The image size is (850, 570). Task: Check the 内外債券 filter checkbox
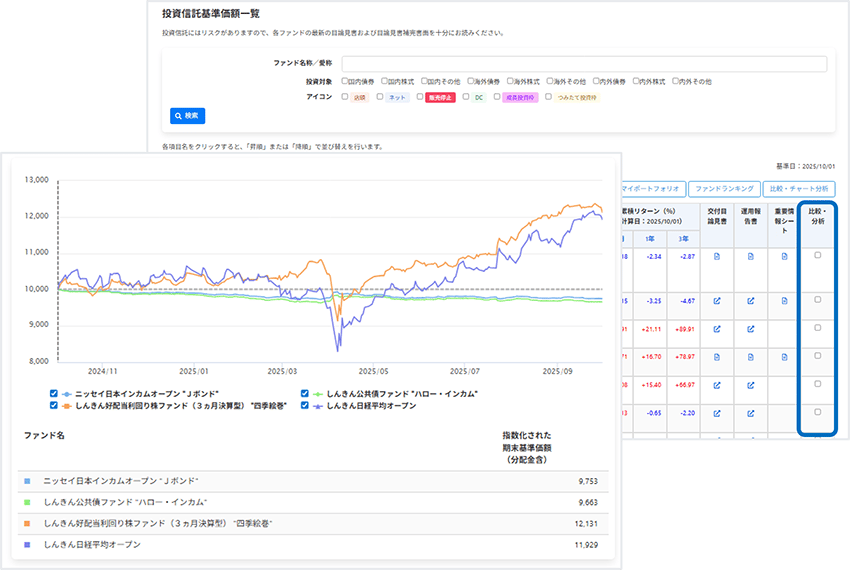(596, 81)
